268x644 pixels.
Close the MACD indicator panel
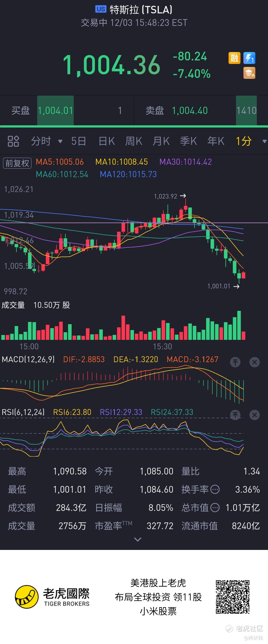pos(254,362)
